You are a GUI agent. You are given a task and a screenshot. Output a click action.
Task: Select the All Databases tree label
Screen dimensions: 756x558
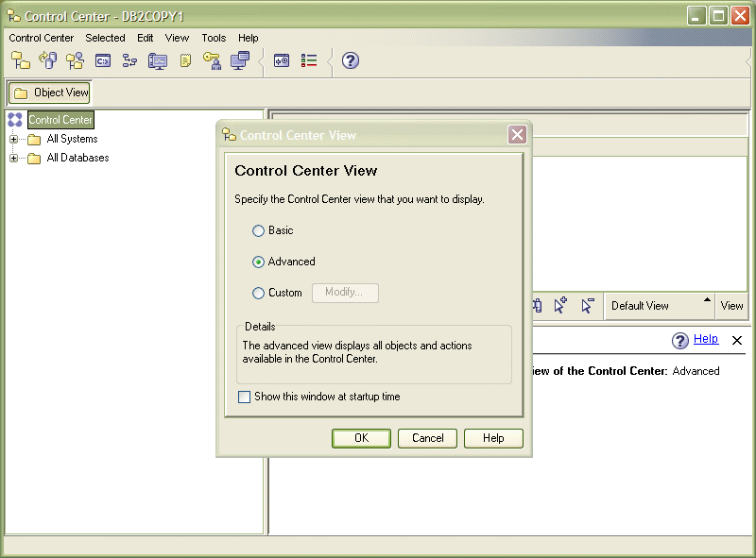coord(77,158)
